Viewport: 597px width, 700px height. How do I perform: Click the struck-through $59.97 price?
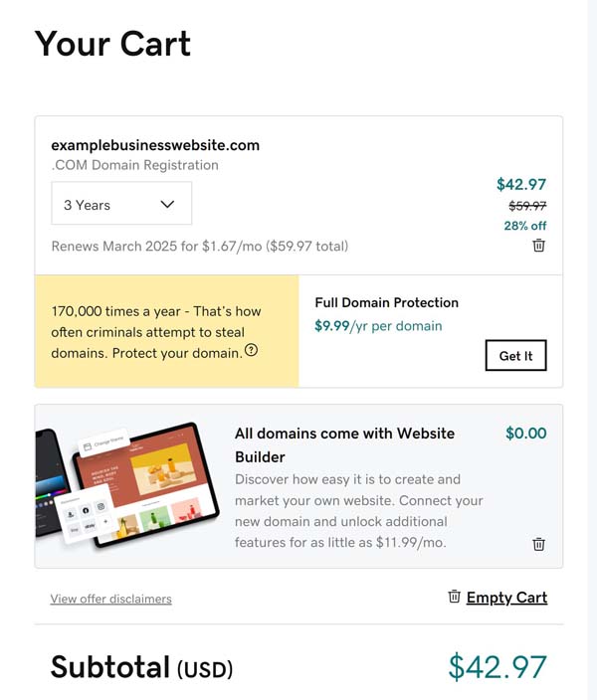[x=527, y=206]
